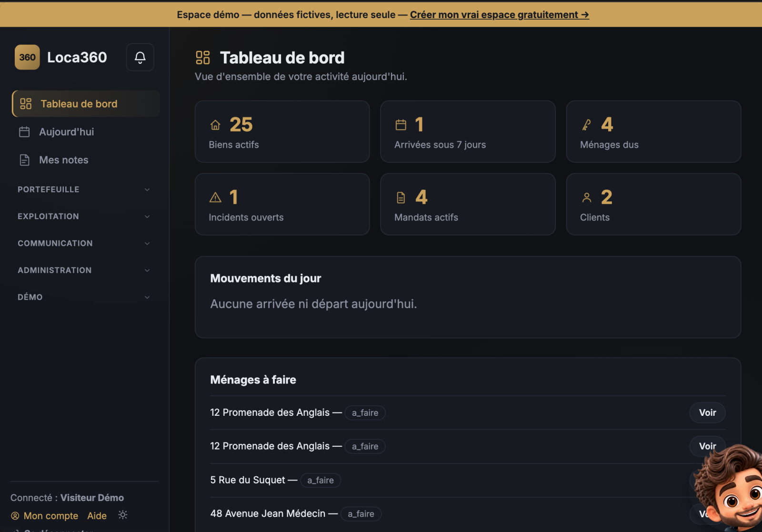Click the broom icon beside Ménages dus

pos(587,125)
